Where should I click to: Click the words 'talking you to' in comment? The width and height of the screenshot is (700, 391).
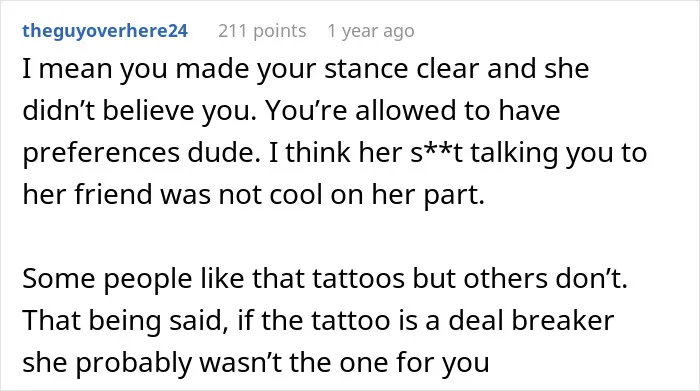coord(558,153)
